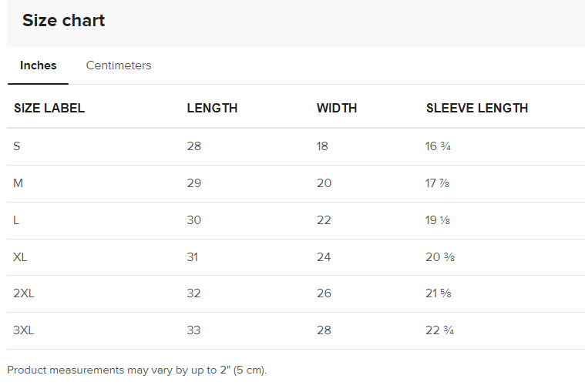Click the length value 28 for size S
Viewport: 585px width, 392px height.
194,146
